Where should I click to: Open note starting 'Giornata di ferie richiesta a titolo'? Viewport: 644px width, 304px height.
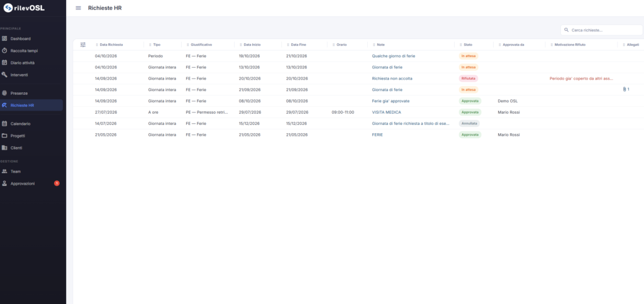[x=411, y=123]
